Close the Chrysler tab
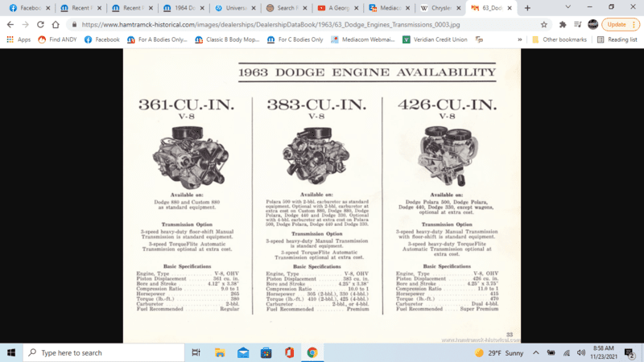Screen dimensions: 644x362 459,8
